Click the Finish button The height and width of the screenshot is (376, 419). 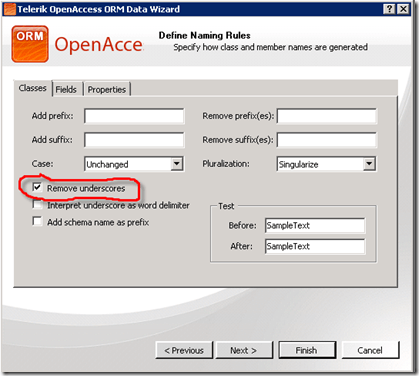(307, 350)
